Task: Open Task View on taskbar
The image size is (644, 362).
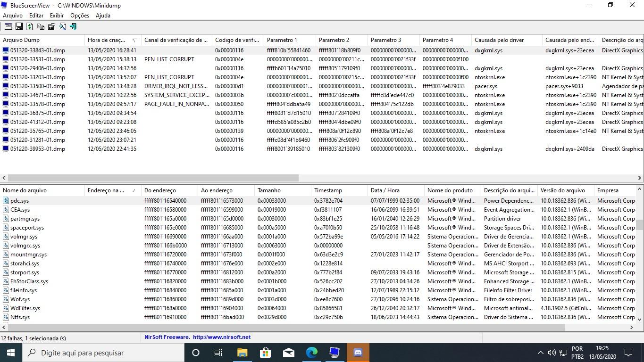Action: pos(218,353)
